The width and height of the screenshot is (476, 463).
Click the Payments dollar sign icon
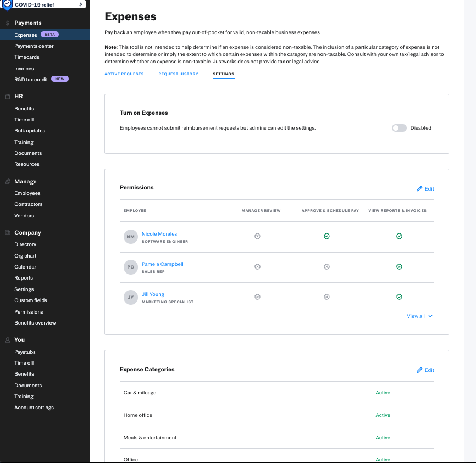[7, 23]
